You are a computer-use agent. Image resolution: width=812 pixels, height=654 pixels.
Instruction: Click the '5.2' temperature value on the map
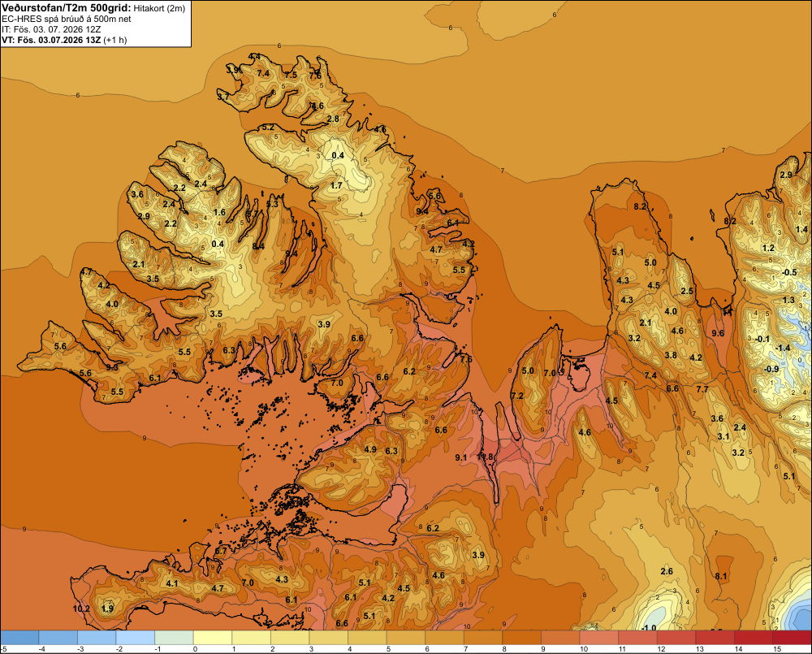[268, 127]
